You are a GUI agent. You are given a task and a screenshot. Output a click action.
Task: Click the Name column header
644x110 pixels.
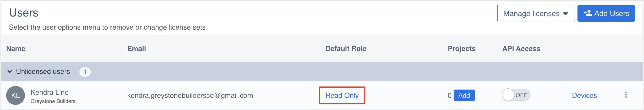click(x=16, y=48)
